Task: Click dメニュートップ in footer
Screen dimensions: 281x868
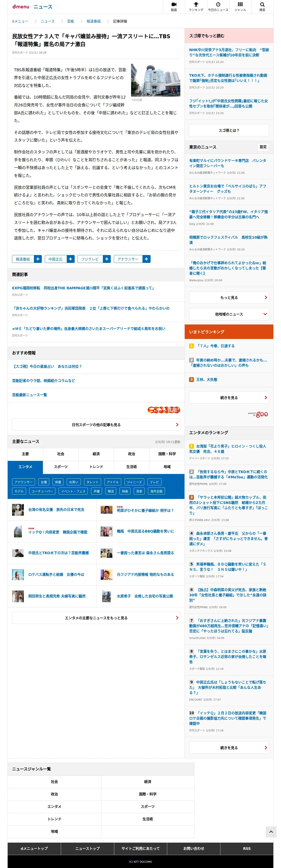Action: 34,849
